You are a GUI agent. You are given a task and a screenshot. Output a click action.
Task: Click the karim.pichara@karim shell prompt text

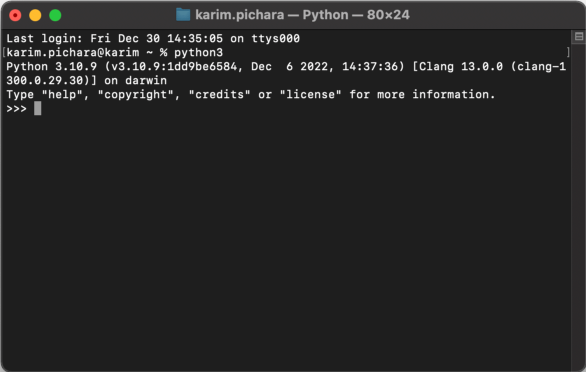click(x=73, y=52)
